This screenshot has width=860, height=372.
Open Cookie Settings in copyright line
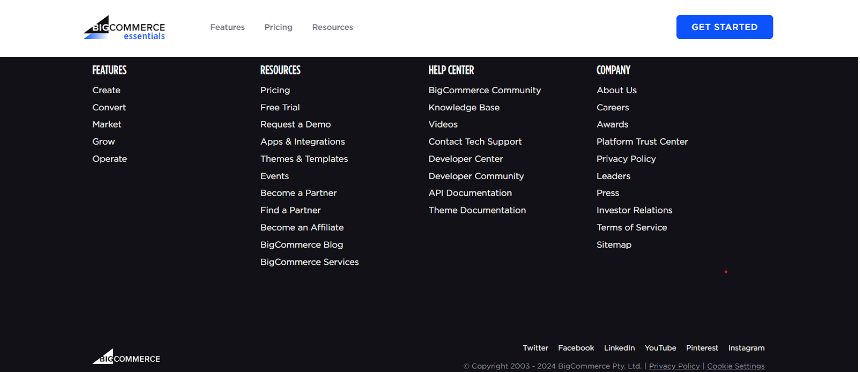[x=735, y=366]
